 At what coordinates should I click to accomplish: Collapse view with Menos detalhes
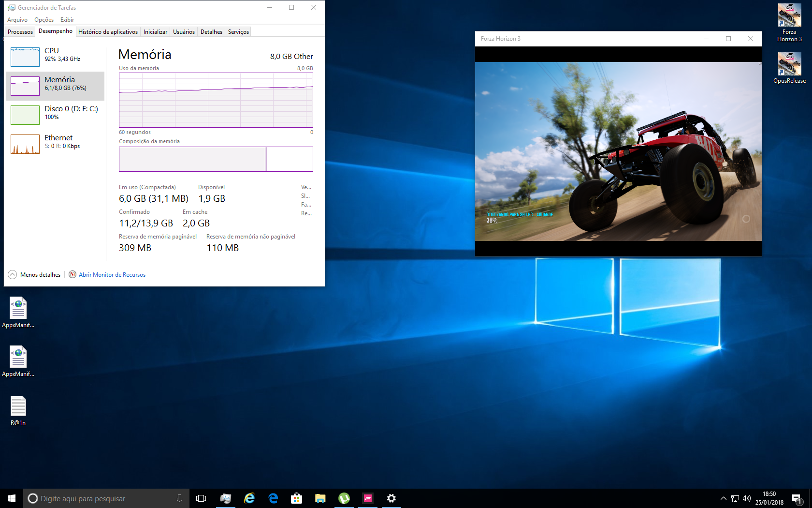tap(34, 274)
